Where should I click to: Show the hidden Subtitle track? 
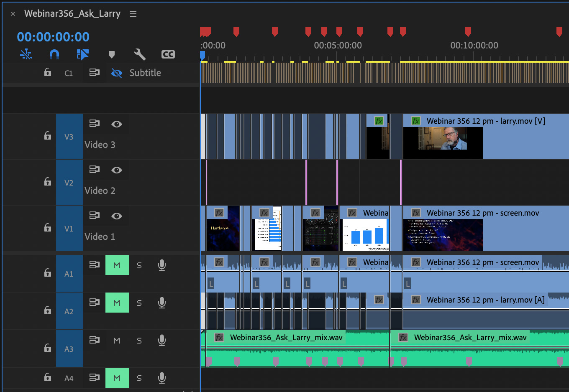tap(117, 73)
